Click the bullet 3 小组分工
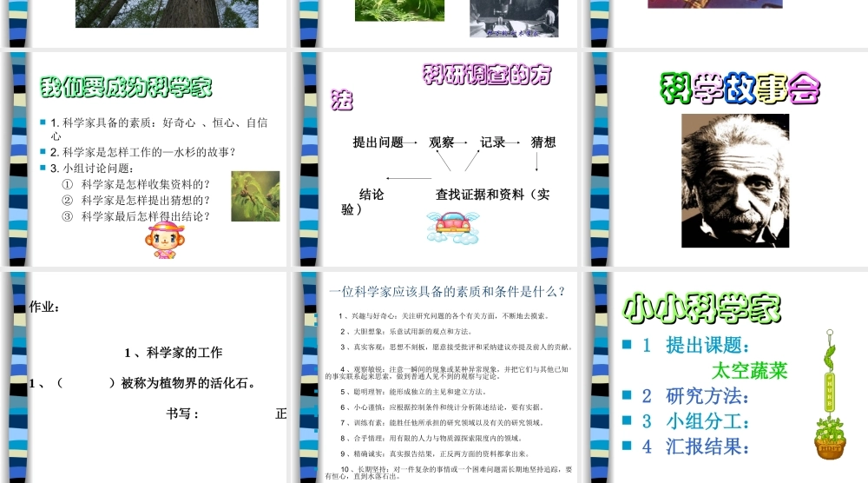The height and width of the screenshot is (483, 868). (x=695, y=421)
